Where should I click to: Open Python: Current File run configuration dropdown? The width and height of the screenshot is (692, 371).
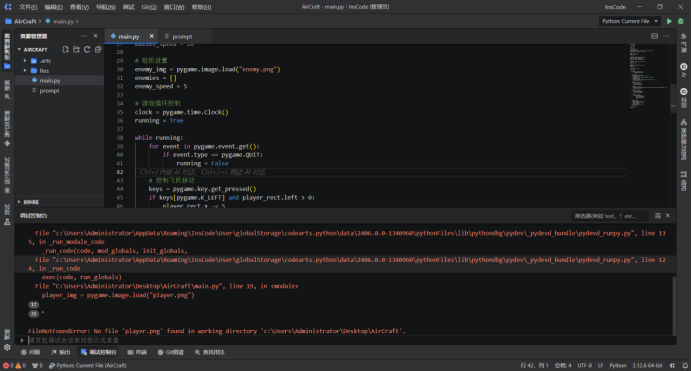point(630,21)
